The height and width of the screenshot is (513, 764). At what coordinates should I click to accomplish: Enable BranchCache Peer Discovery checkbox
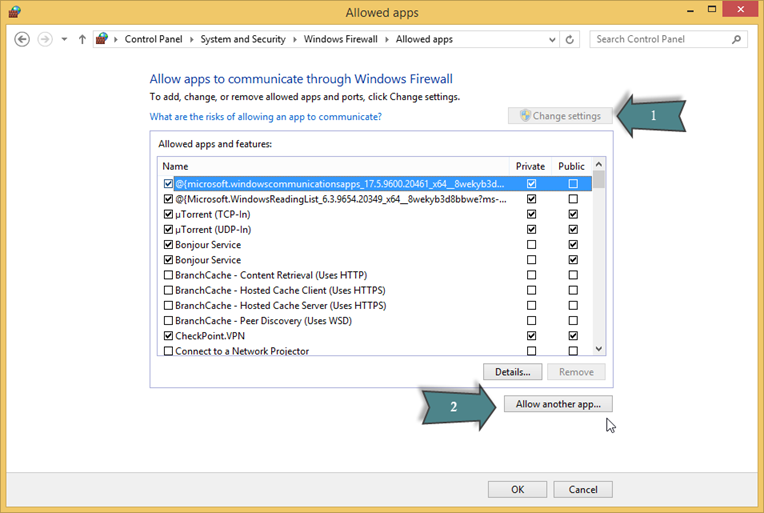(168, 320)
